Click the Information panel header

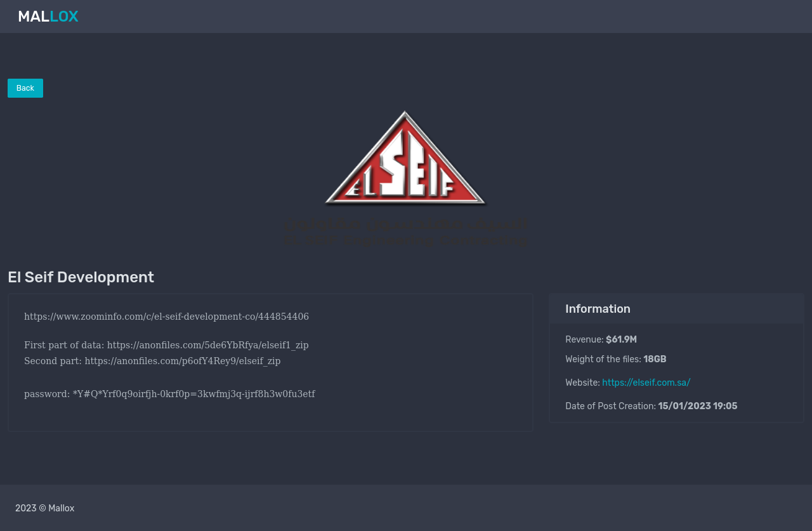coord(676,309)
